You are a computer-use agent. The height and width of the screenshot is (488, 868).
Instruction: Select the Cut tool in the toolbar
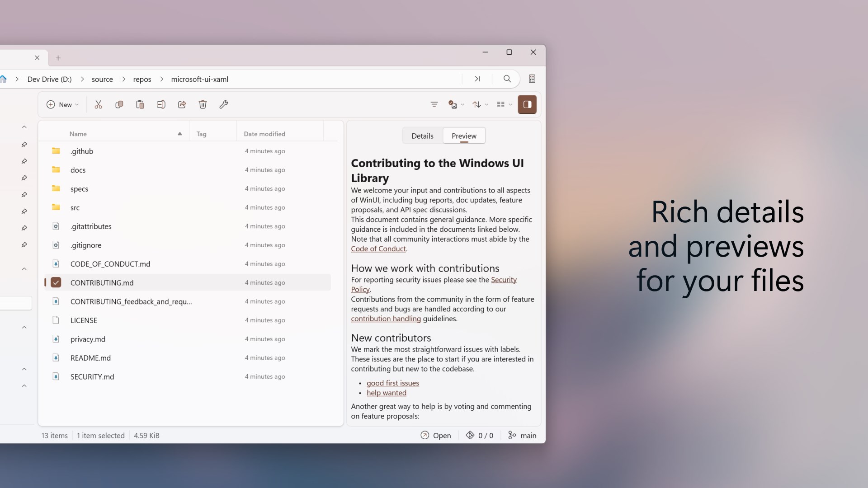click(x=98, y=104)
